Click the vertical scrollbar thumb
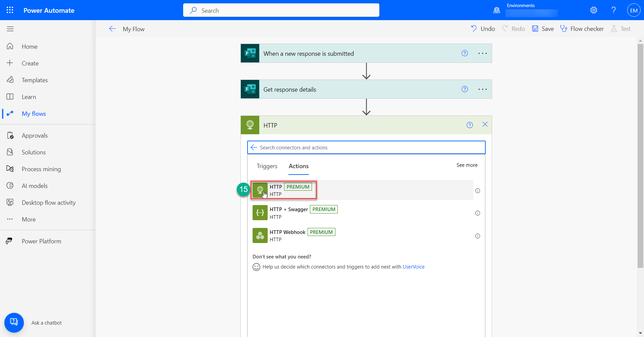Viewport: 644px width, 337px height. 640,156
